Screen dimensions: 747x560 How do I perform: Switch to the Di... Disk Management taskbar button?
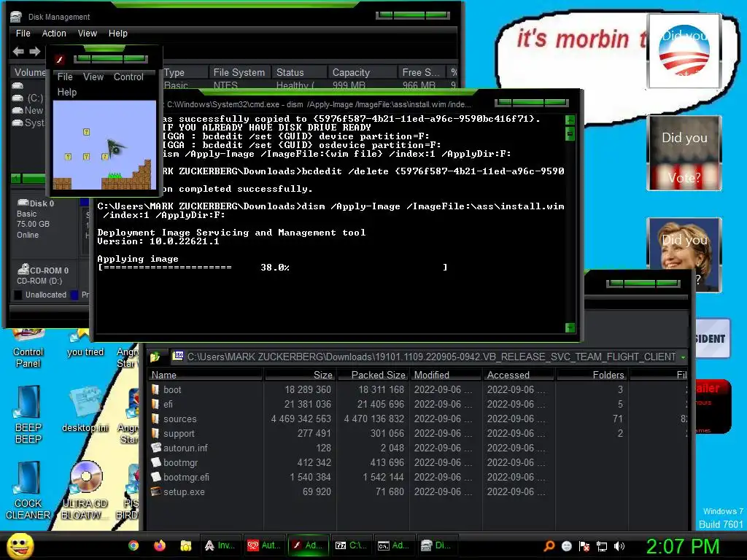(437, 545)
